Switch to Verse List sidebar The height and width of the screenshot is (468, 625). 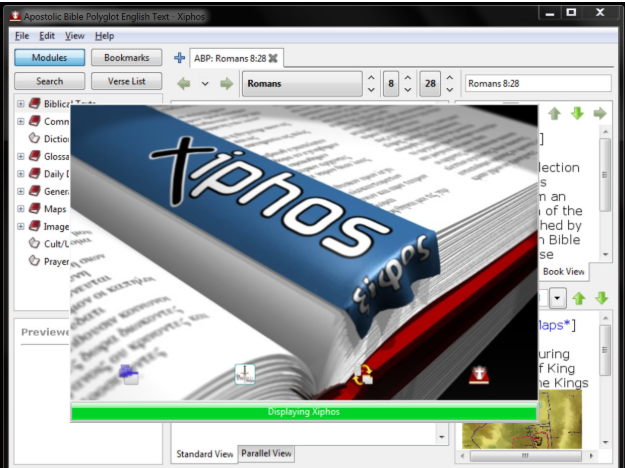[126, 81]
